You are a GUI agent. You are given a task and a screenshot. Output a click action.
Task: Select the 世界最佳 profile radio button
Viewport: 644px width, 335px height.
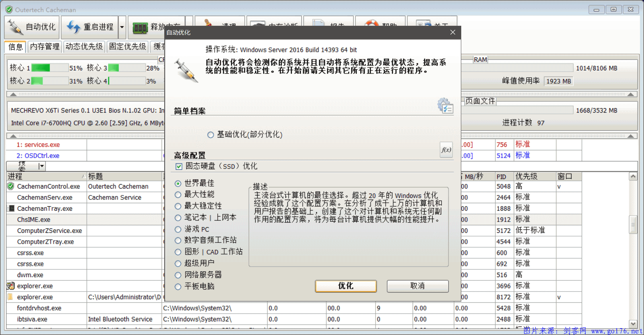coord(178,183)
